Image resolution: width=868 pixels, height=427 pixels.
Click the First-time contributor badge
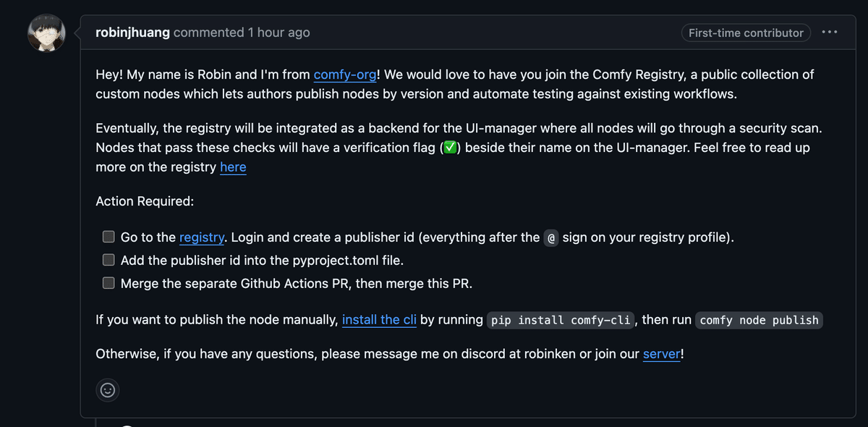coord(746,33)
